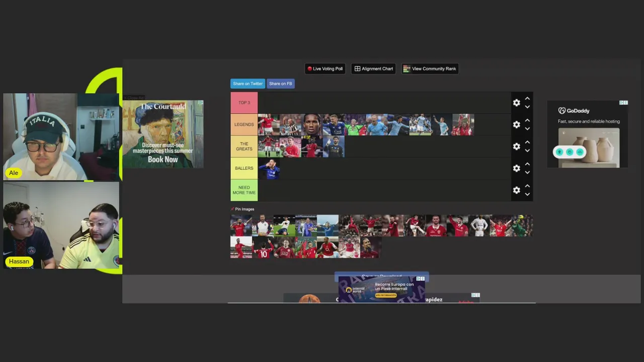Select the BALLERS tier label
Screen dimensions: 644x362
click(244, 168)
